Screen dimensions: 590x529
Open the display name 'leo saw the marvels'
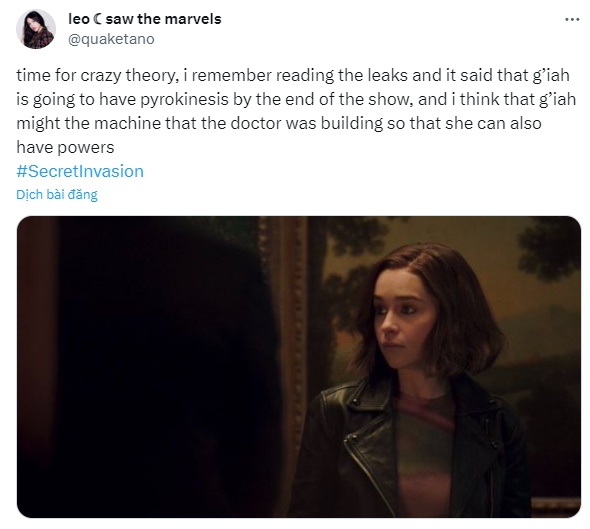click(x=145, y=19)
